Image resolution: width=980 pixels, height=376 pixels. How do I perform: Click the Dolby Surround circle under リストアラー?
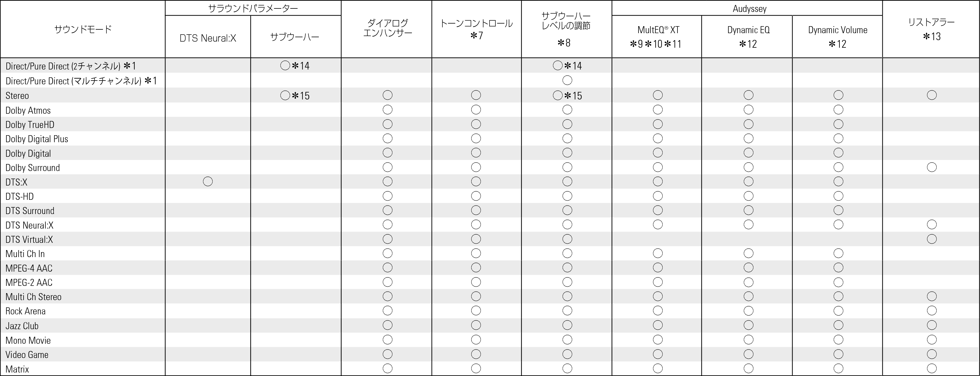[932, 167]
